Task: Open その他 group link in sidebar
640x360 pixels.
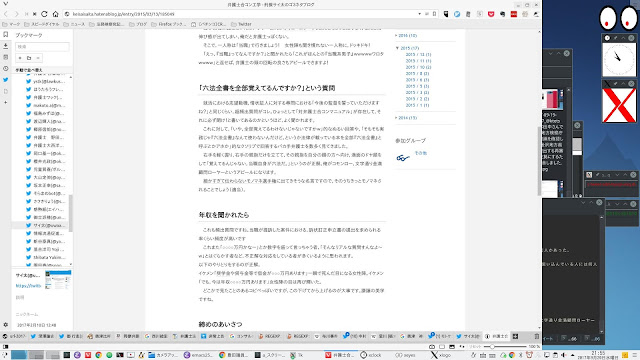Action: [x=420, y=153]
